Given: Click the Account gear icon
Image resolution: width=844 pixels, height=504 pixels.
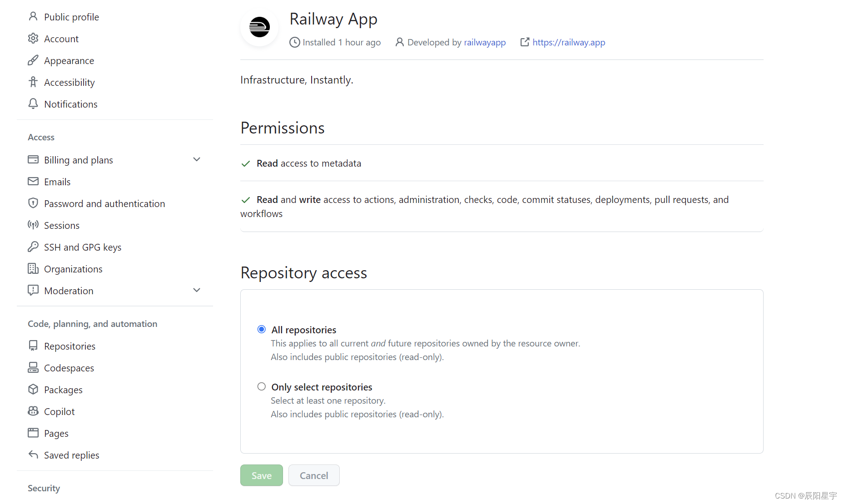Looking at the screenshot, I should point(33,39).
